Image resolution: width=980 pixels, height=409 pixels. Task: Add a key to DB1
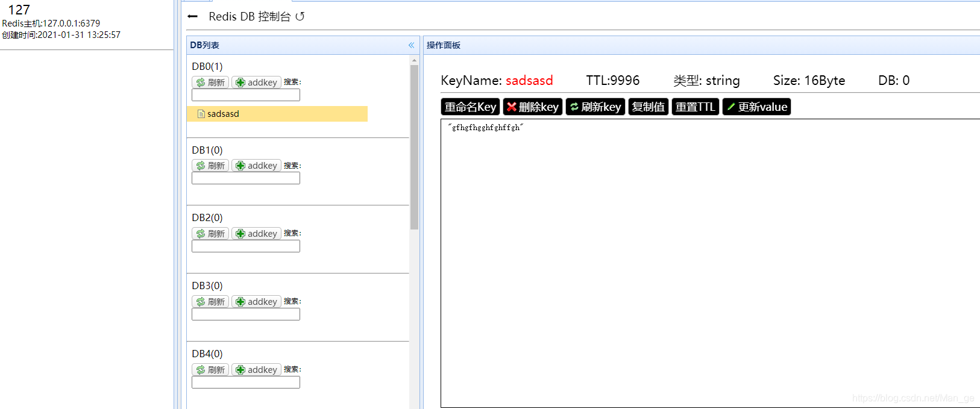pos(257,166)
